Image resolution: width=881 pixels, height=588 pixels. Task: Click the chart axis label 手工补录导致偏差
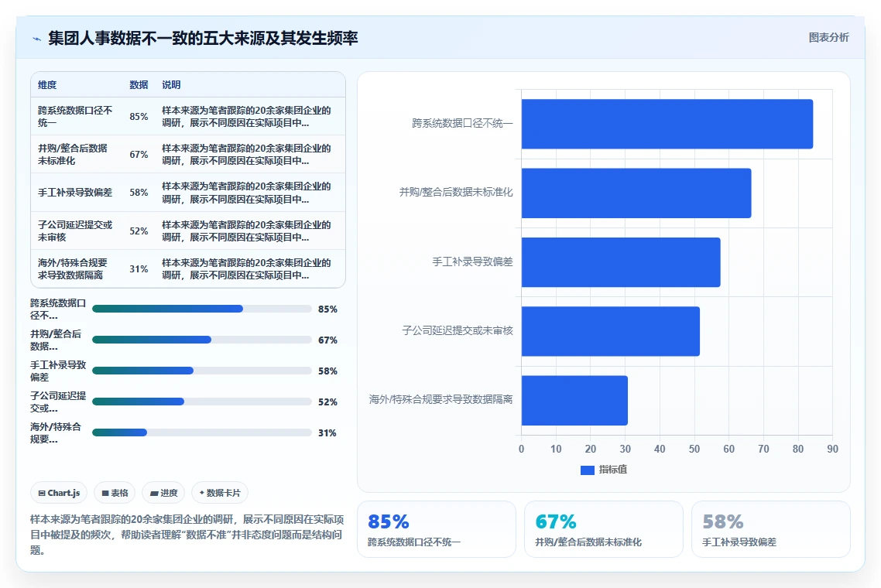click(472, 262)
